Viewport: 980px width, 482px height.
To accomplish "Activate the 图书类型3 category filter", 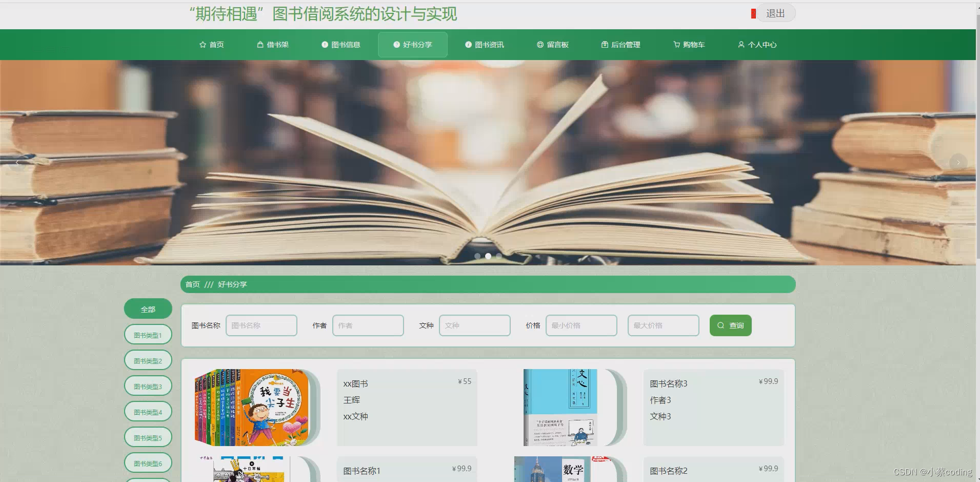I will pos(148,385).
